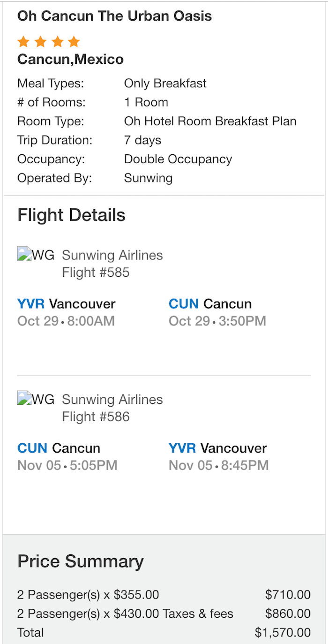Click the CUN arrival code for Flight #585
Screen dimensions: 328x644
(x=184, y=304)
